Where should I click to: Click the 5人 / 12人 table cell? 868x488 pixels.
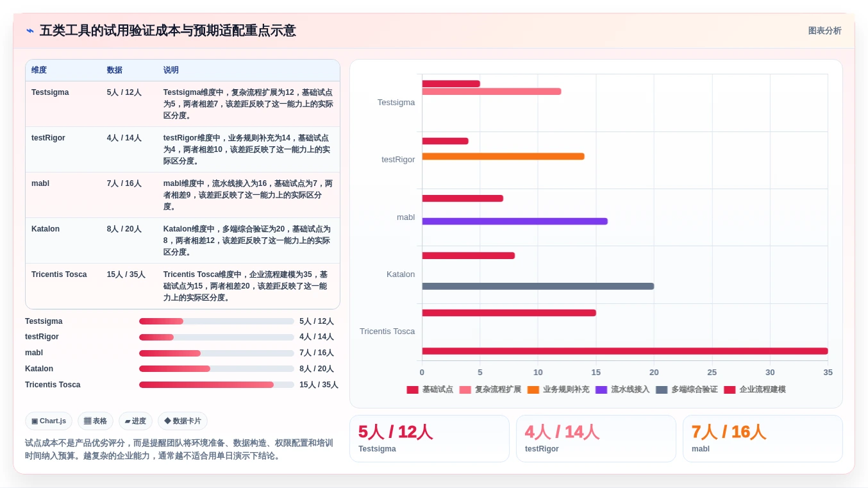click(x=124, y=92)
